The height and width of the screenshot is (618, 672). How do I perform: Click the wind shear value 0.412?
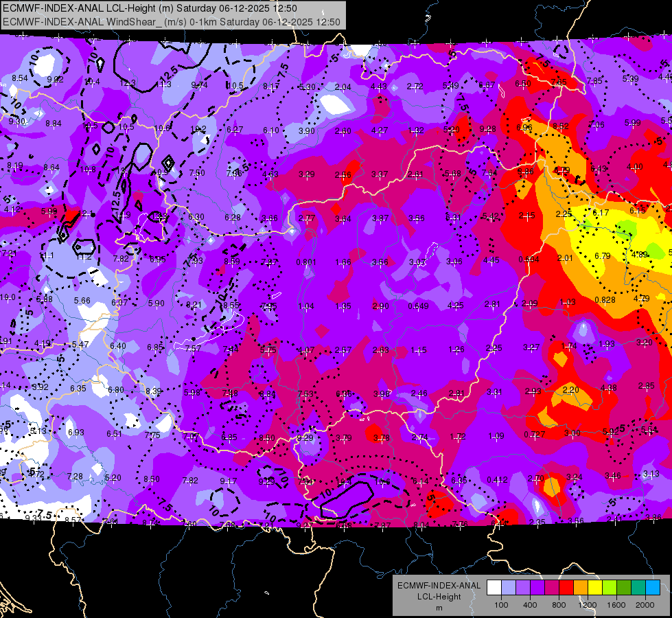click(x=497, y=479)
